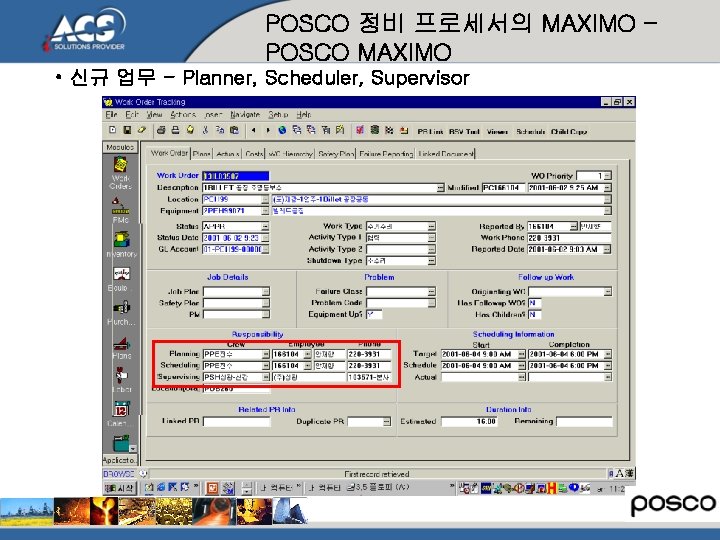Image resolution: width=720 pixels, height=540 pixels.
Task: Switch to the Plans tab
Action: [201, 154]
